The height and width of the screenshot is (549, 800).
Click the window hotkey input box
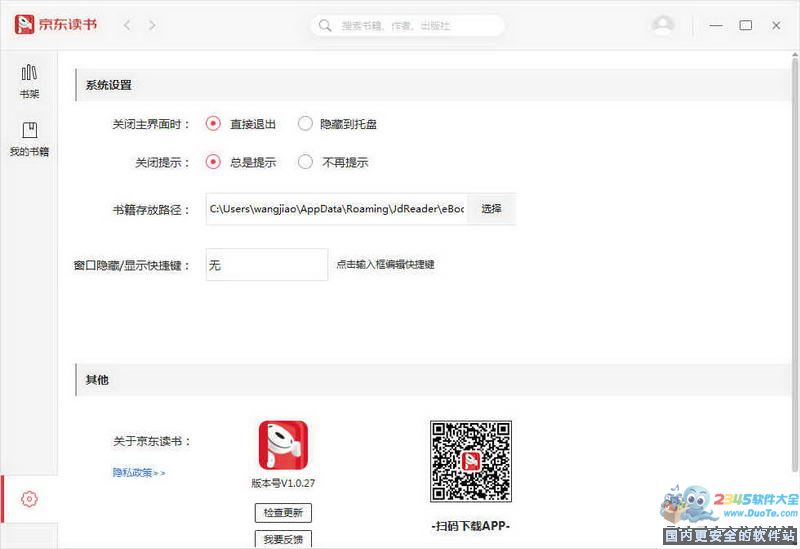pos(267,265)
